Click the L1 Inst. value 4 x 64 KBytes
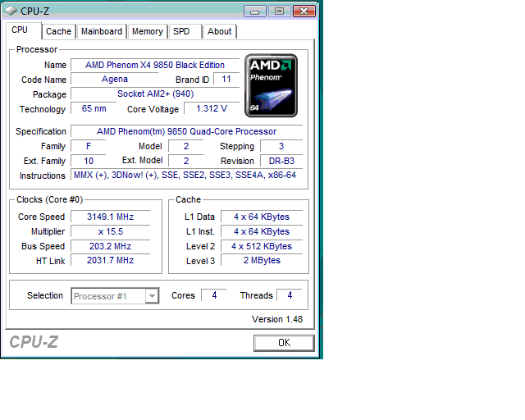This screenshot has width=525, height=420. 262,231
